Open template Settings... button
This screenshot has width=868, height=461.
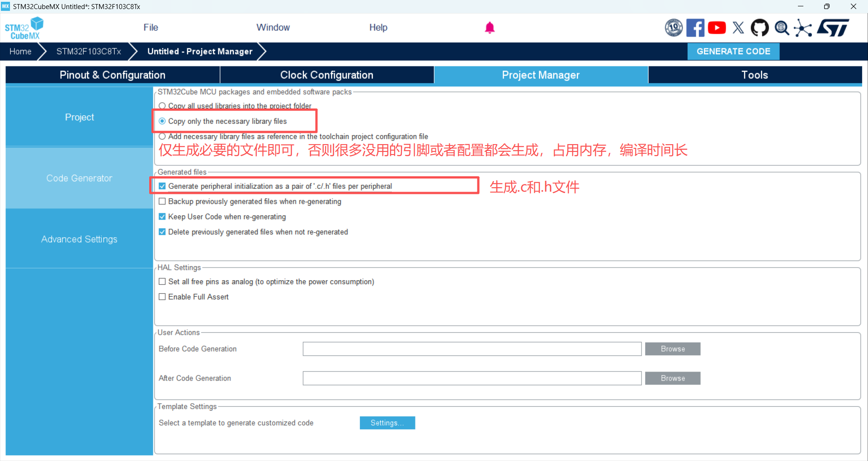point(387,423)
